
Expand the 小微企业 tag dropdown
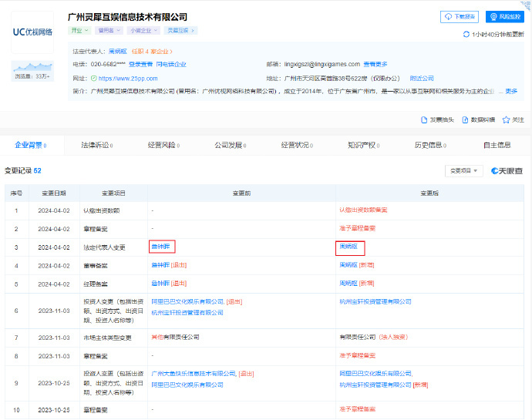[x=143, y=30]
